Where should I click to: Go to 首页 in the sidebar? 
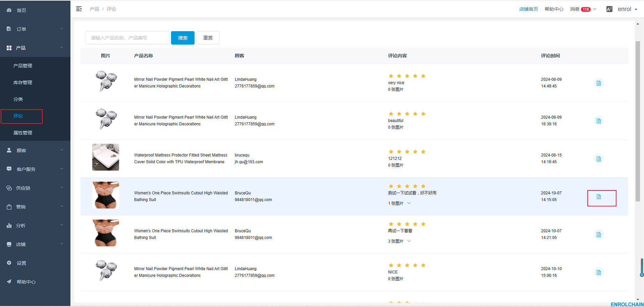click(21, 10)
